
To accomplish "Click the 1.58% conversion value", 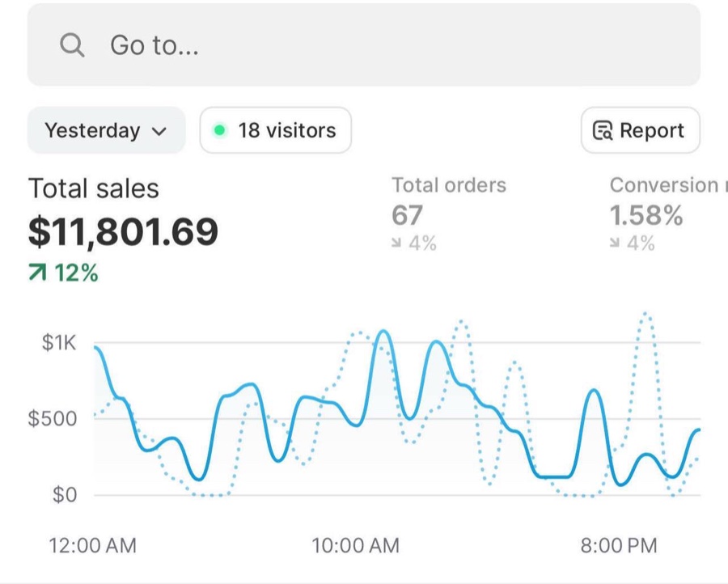I will pos(645,215).
